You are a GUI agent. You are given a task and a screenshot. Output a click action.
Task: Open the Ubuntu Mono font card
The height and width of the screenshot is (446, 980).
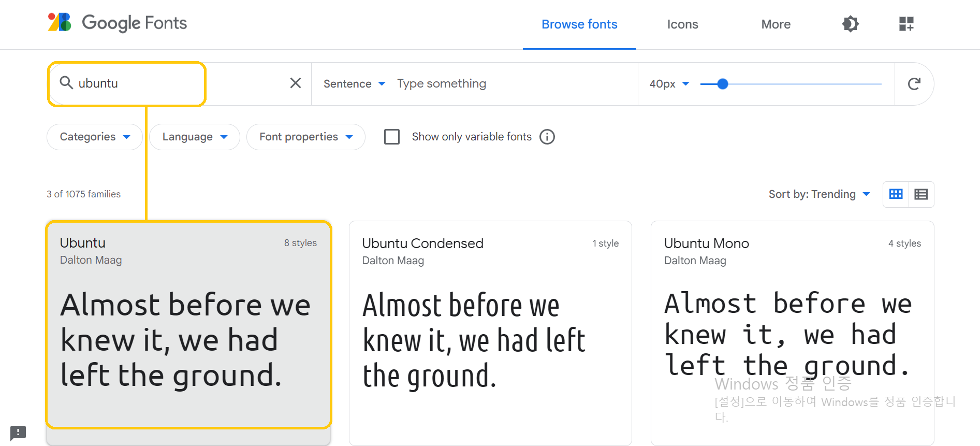point(792,333)
